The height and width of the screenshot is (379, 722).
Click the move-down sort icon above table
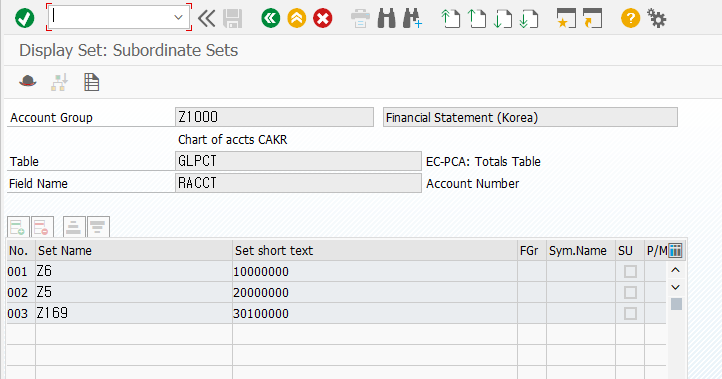coord(98,227)
